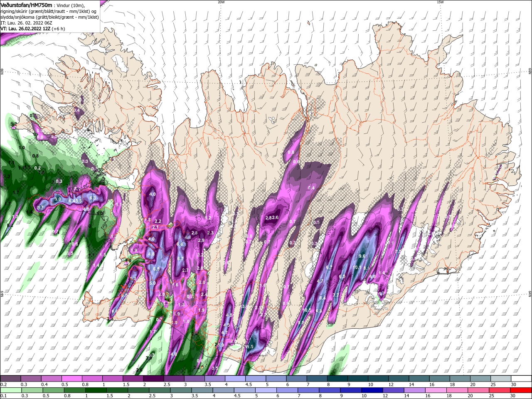532x399 pixels.
Task: Click the light pink 16–18 swatch in the lower legend row
Action: point(436,390)
